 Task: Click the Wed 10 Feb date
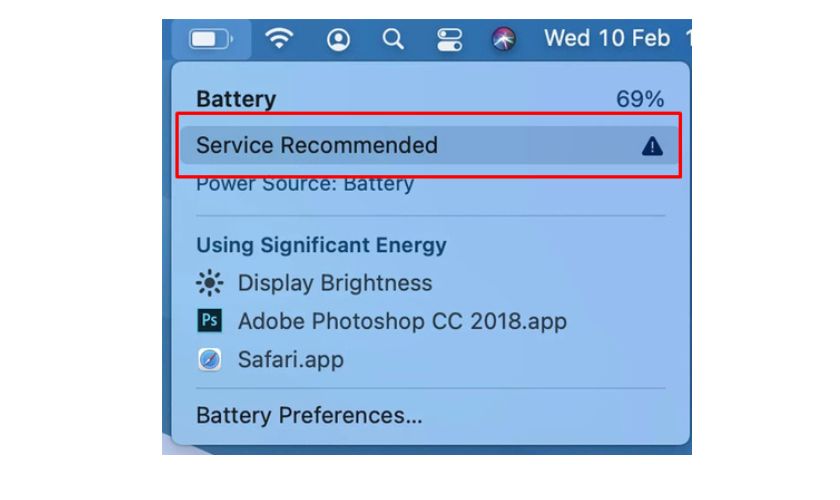606,38
